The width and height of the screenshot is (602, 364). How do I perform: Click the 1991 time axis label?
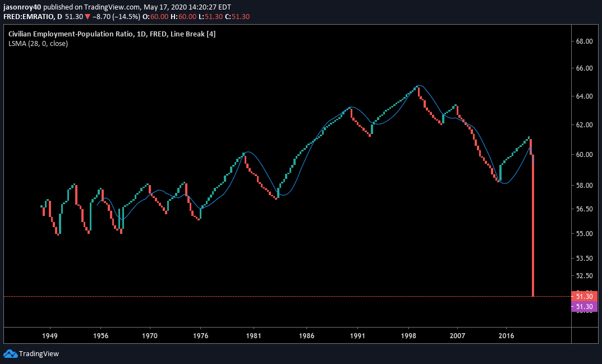357,336
